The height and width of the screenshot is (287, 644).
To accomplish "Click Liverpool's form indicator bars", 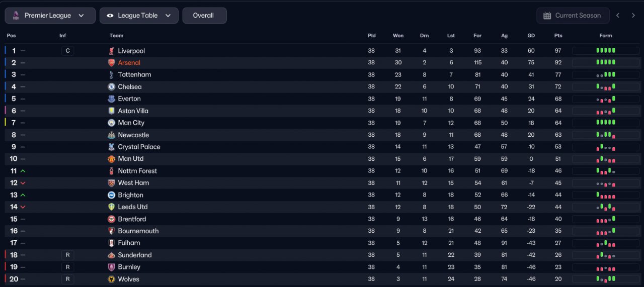I will (x=605, y=51).
